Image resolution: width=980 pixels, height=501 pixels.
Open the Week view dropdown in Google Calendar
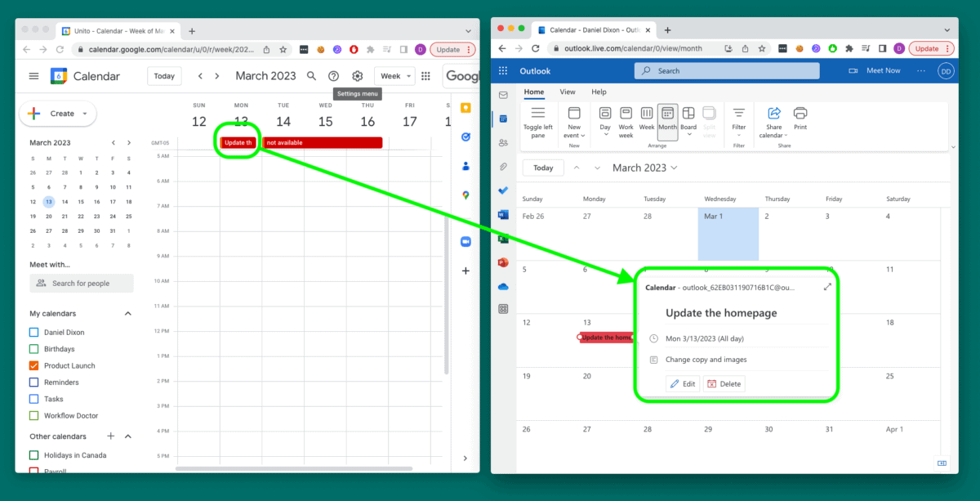pyautogui.click(x=394, y=75)
